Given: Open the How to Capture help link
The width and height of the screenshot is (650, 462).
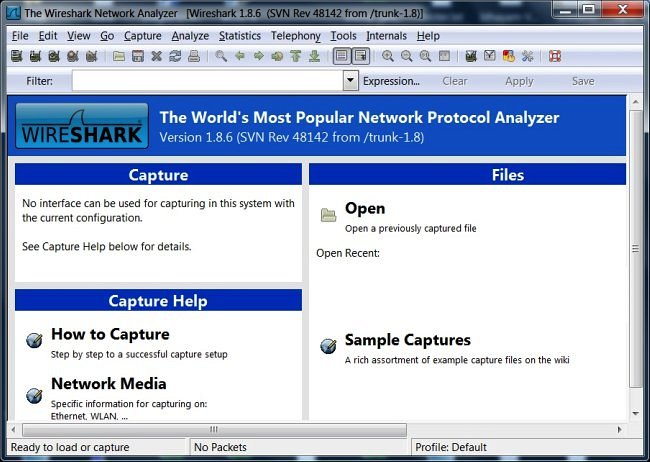Looking at the screenshot, I should pos(110,334).
